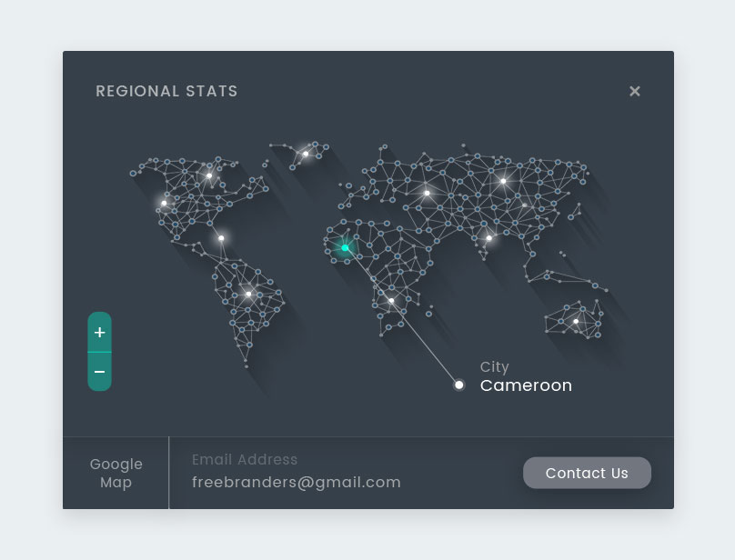The width and height of the screenshot is (735, 560).
Task: Zoom in on the map with plus button
Action: (99, 333)
